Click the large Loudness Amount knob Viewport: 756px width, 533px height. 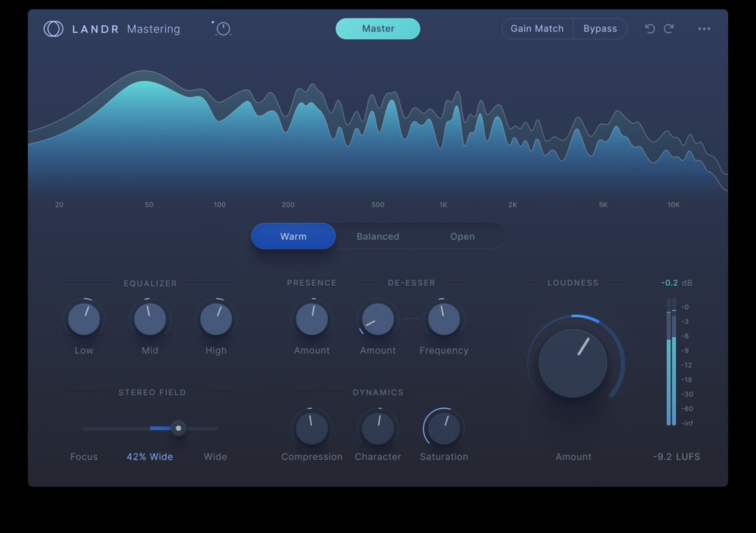[x=573, y=364]
